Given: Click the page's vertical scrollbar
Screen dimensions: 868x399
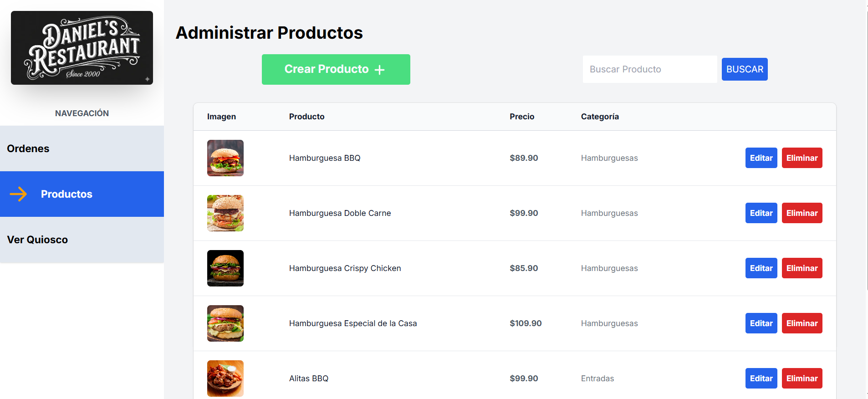Looking at the screenshot, I should 867,150.
